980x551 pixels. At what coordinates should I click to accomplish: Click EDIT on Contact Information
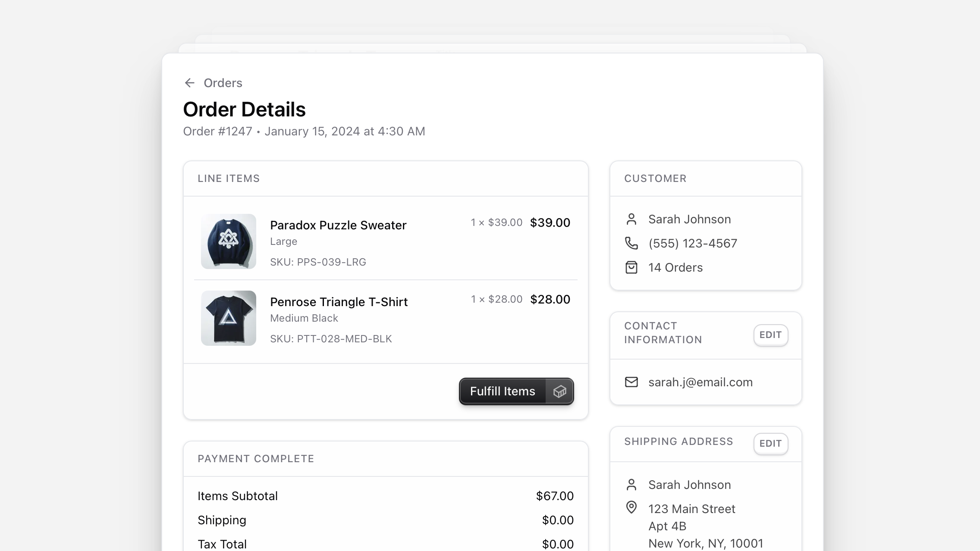(x=770, y=335)
